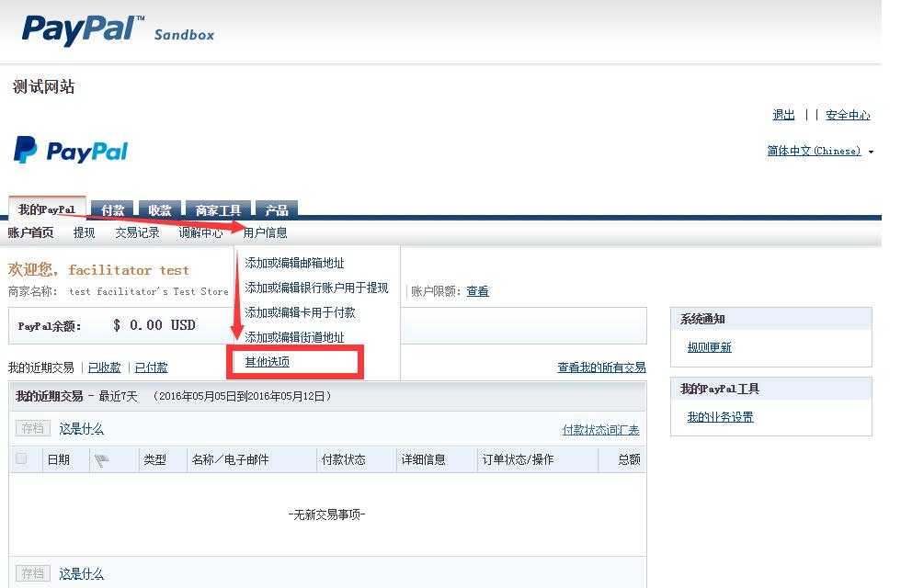Screen dimensions: 901x588
Task: Open the 安全中心 link
Action: point(848,115)
